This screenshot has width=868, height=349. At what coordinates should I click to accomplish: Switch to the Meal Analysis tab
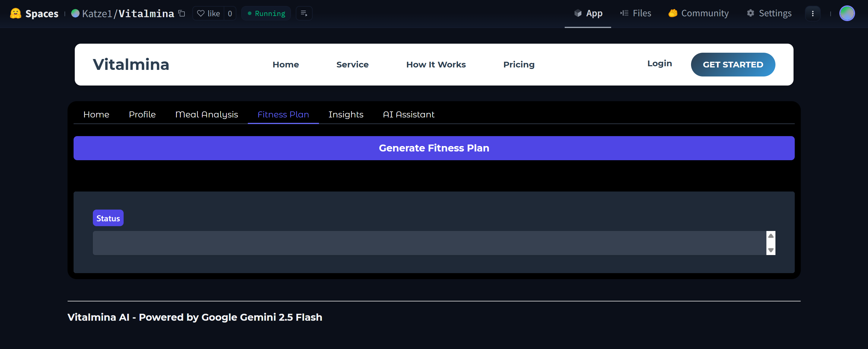[207, 114]
